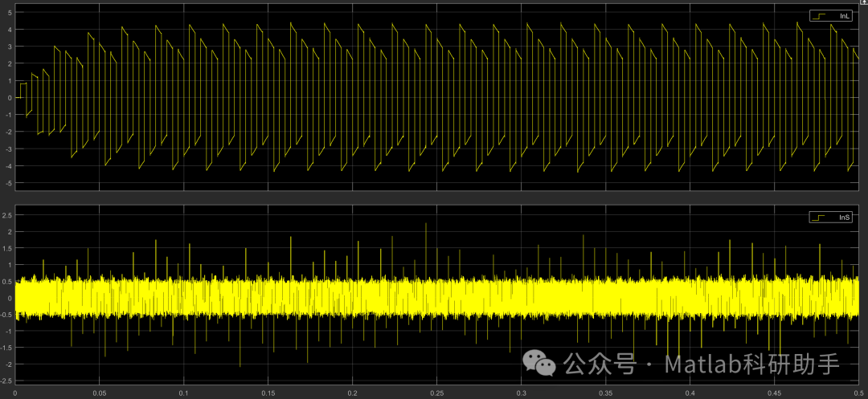This screenshot has height=399, width=868.
Task: Click the -5 label on InL y-axis
Action: pos(8,183)
